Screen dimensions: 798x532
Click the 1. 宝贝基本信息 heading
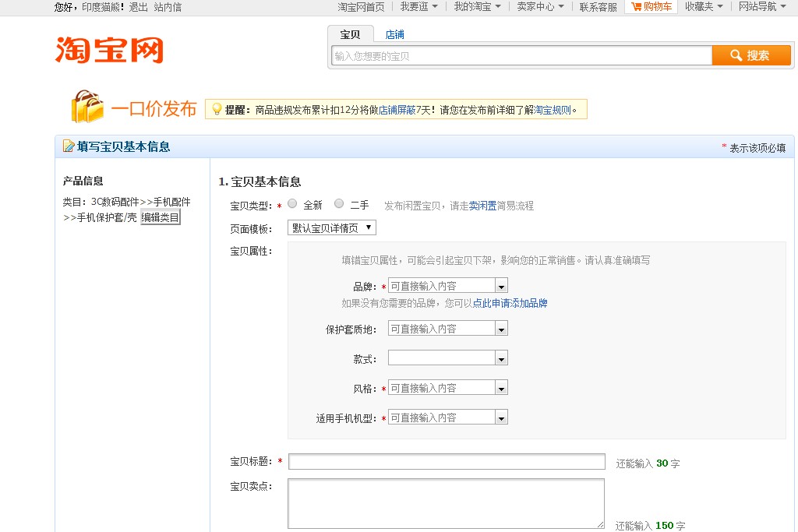click(x=260, y=182)
